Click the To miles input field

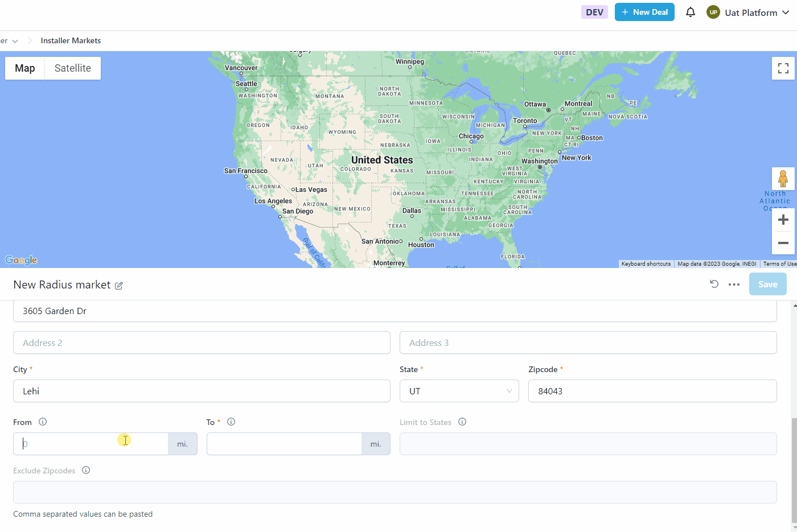(284, 444)
